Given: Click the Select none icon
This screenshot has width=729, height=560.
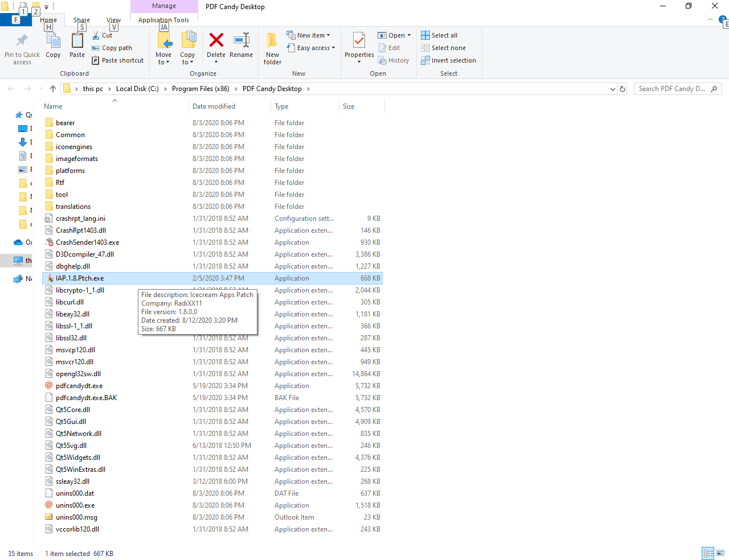Looking at the screenshot, I should click(425, 48).
